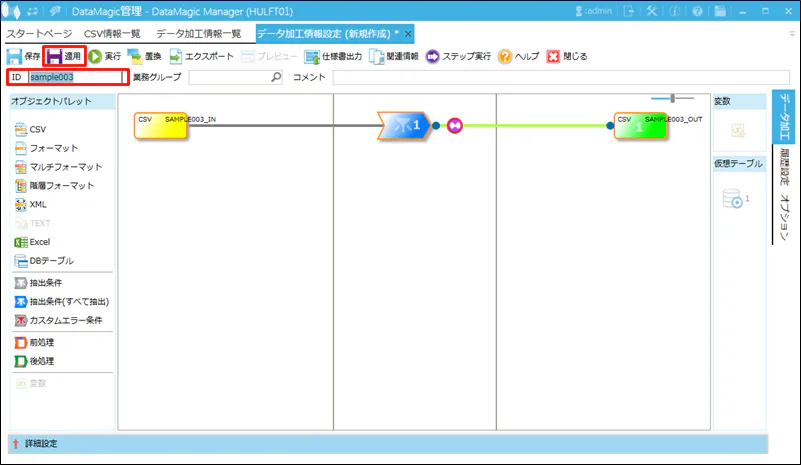Click the question mark icon in title bar
Image resolution: width=801 pixels, height=465 pixels.
(x=697, y=11)
